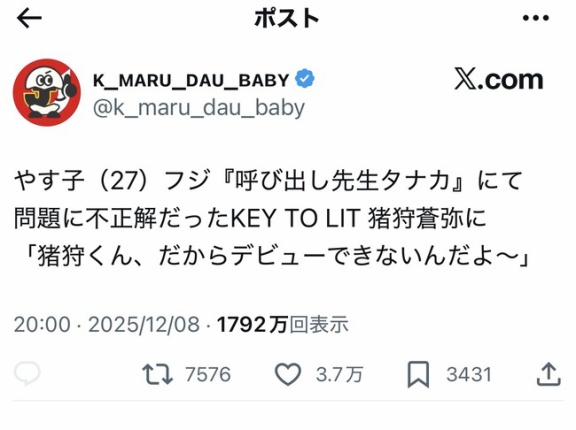Tap the share upload icon
The width and height of the screenshot is (576, 430).
pos(548,374)
